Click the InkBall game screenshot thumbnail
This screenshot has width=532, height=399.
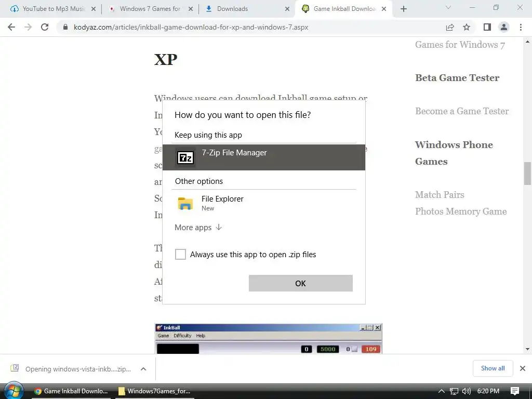[x=269, y=339]
